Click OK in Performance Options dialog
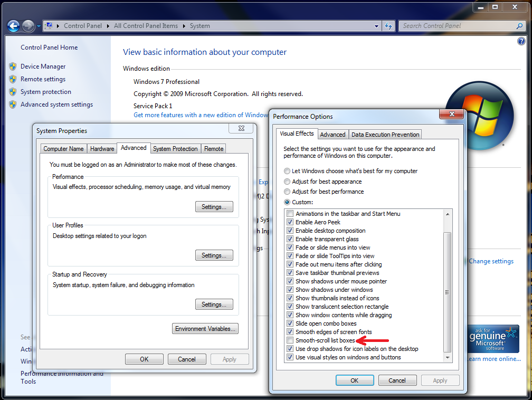This screenshot has height=400, width=532. click(355, 380)
